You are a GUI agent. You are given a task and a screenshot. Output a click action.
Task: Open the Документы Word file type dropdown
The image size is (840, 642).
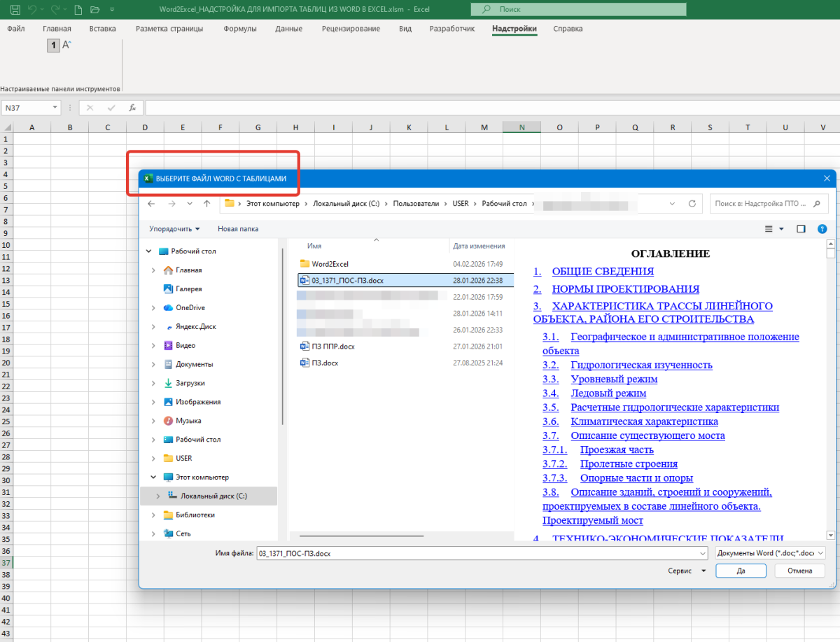tap(769, 552)
